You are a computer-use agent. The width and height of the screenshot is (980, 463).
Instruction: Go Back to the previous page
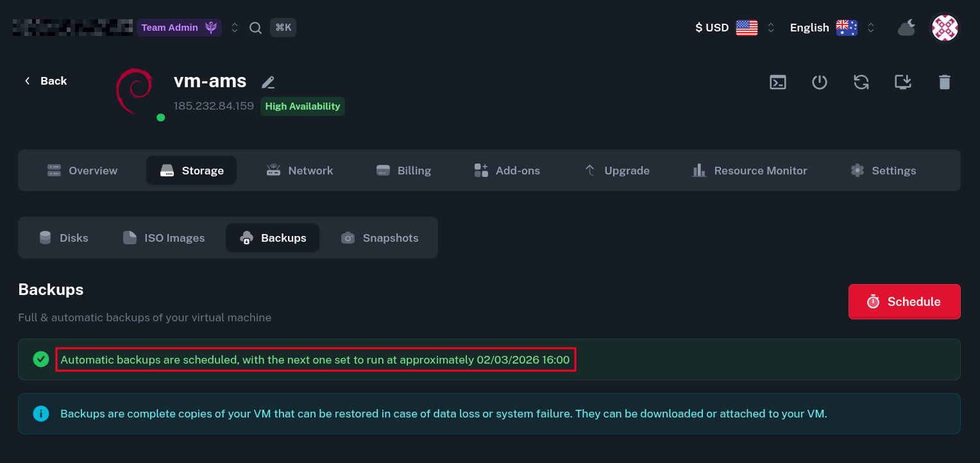point(46,81)
